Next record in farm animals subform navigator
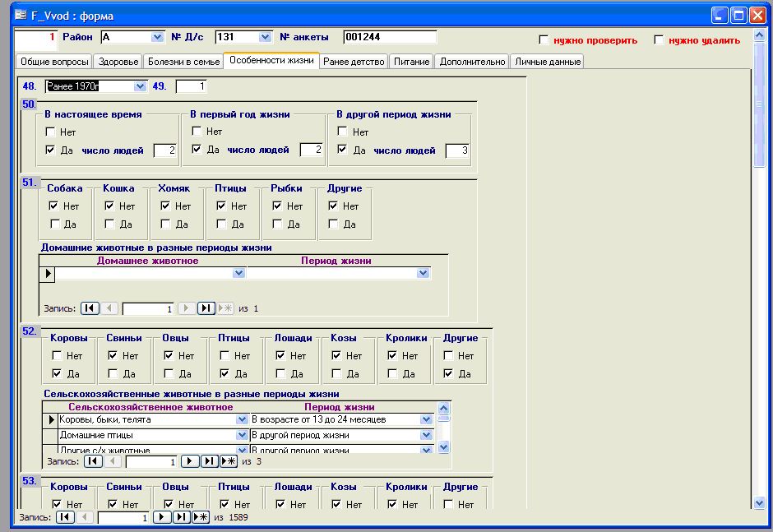Viewport: 773px width, 532px height. [190, 461]
